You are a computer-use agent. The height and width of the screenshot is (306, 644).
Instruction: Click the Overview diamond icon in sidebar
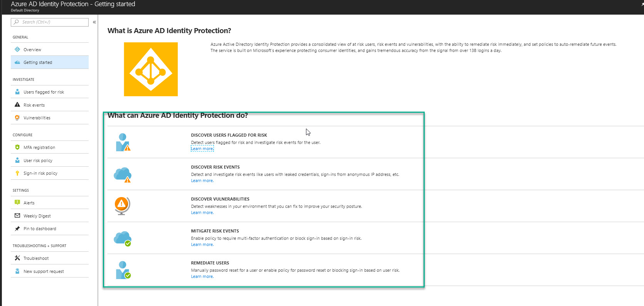[x=17, y=49]
